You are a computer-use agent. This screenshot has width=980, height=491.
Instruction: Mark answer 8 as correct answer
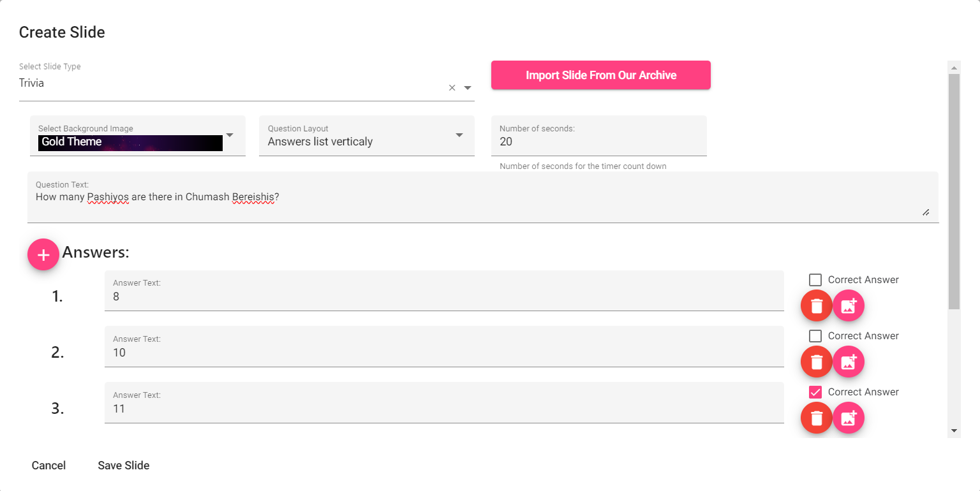tap(815, 280)
